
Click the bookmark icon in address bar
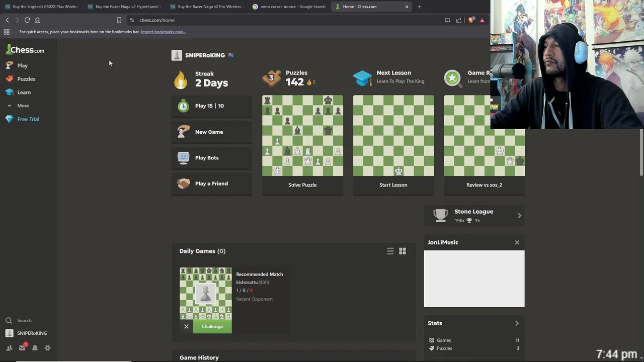(119, 20)
